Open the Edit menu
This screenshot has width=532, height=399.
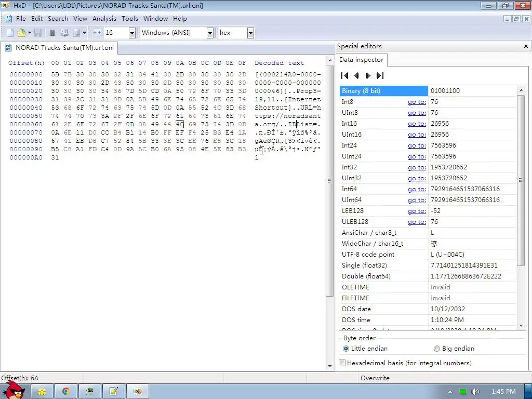coord(37,19)
